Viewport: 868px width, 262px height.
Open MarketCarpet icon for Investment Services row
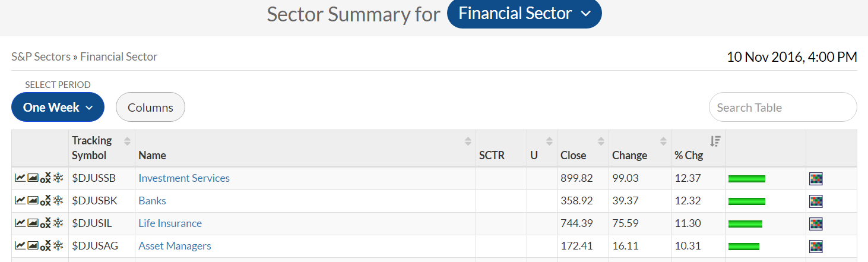(816, 178)
